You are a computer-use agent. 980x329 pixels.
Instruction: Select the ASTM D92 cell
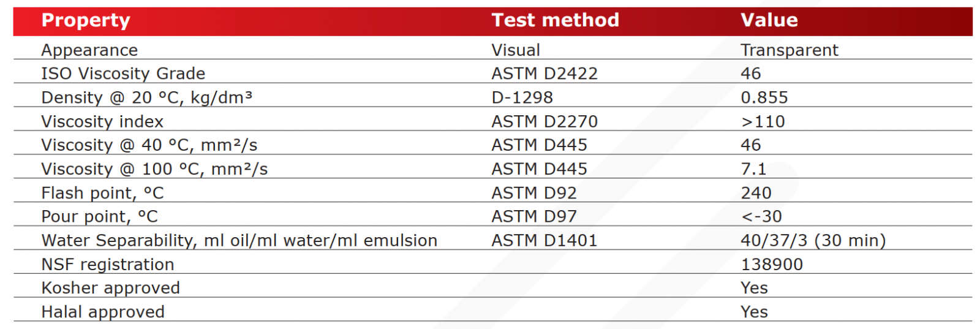(x=533, y=193)
